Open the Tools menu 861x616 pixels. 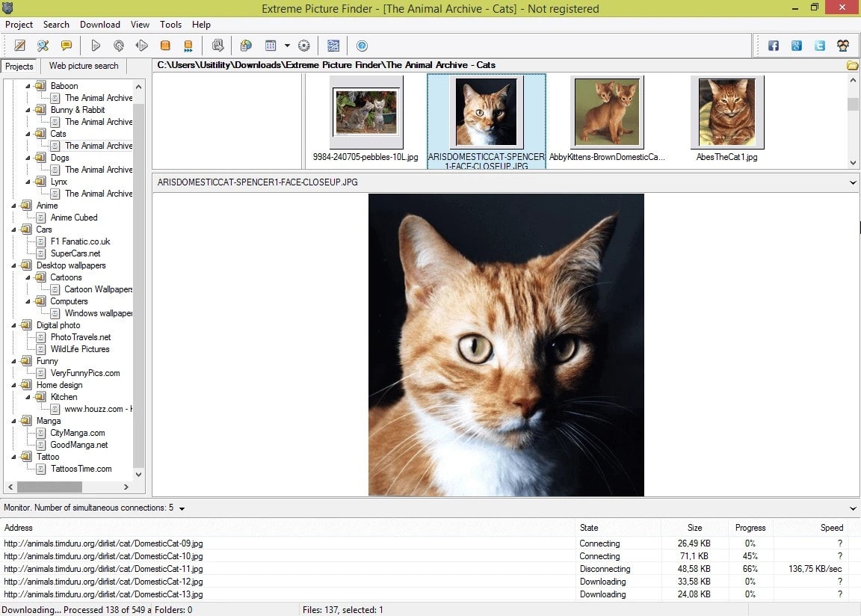[170, 25]
